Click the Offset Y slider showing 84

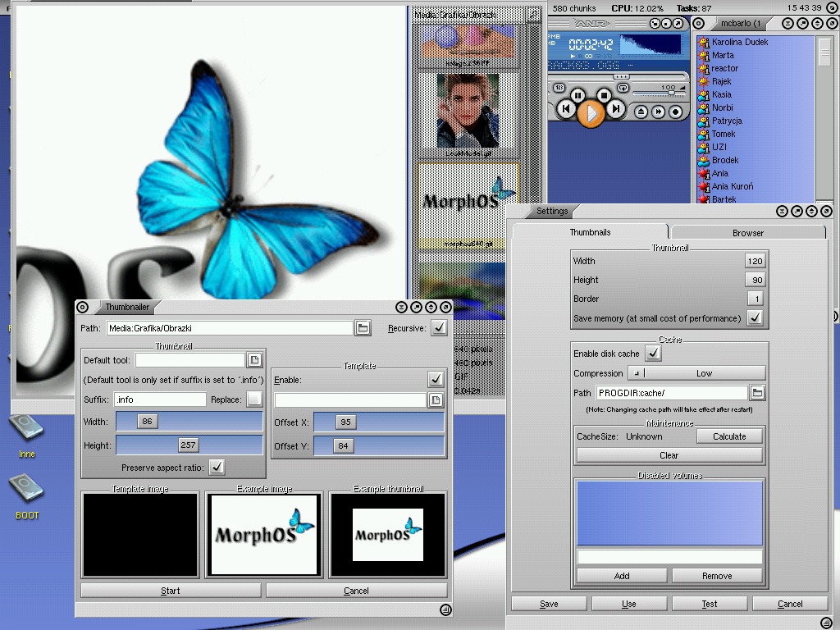point(379,445)
